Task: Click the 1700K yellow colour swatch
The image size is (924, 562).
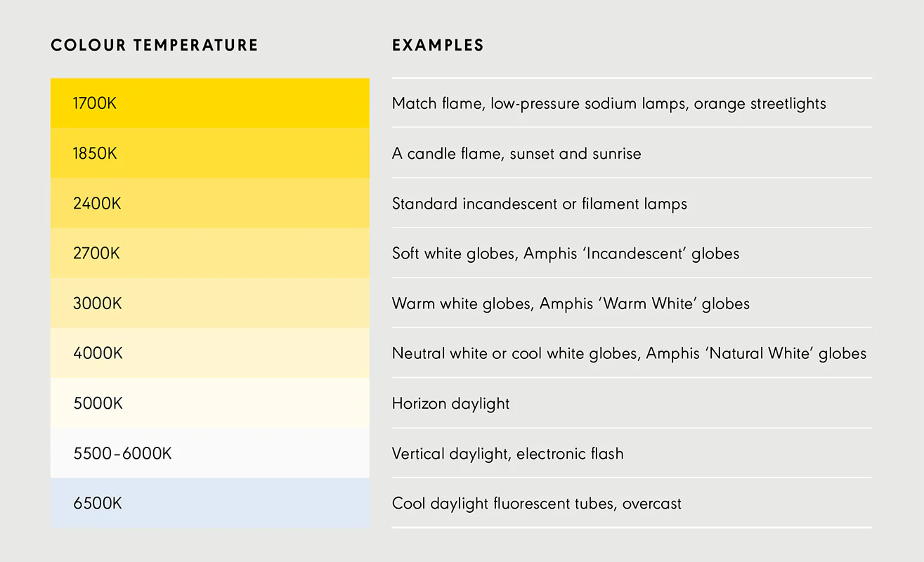Action: point(210,103)
